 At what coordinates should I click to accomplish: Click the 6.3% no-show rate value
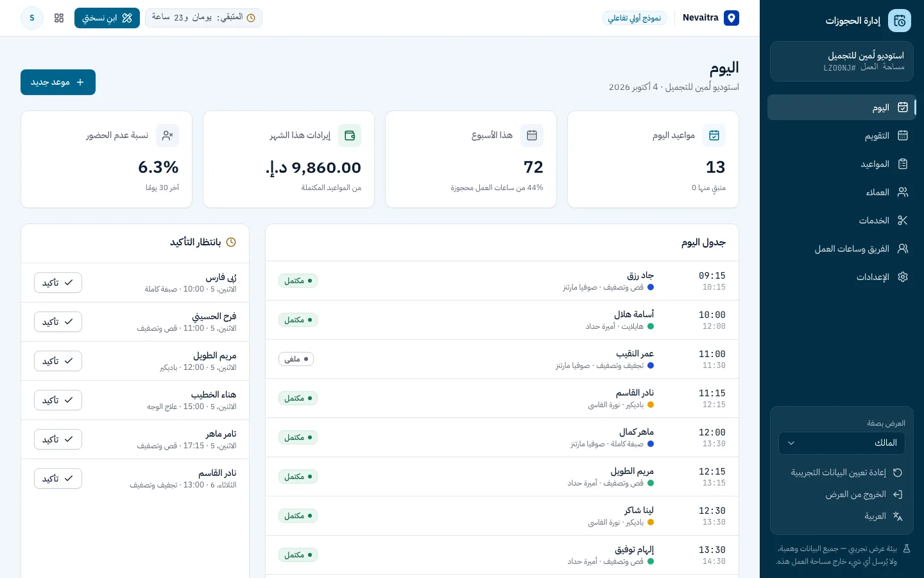click(158, 168)
